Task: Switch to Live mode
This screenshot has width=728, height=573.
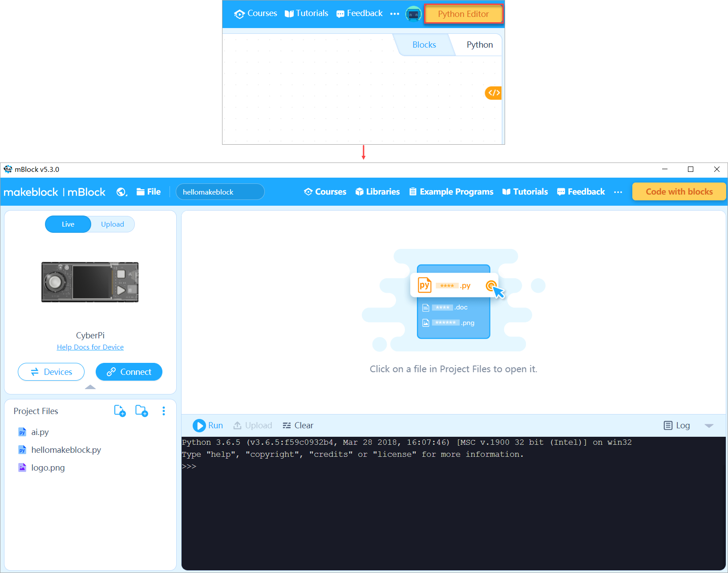Action: [x=68, y=224]
